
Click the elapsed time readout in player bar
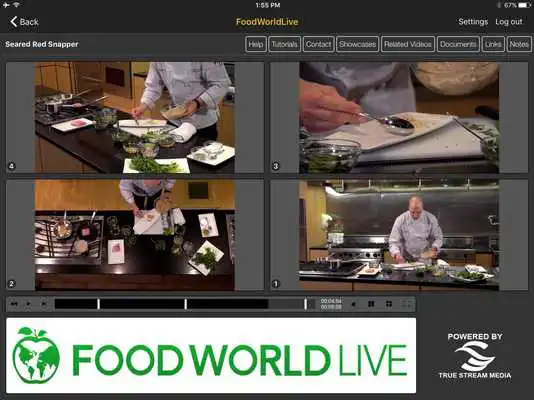[331, 301]
